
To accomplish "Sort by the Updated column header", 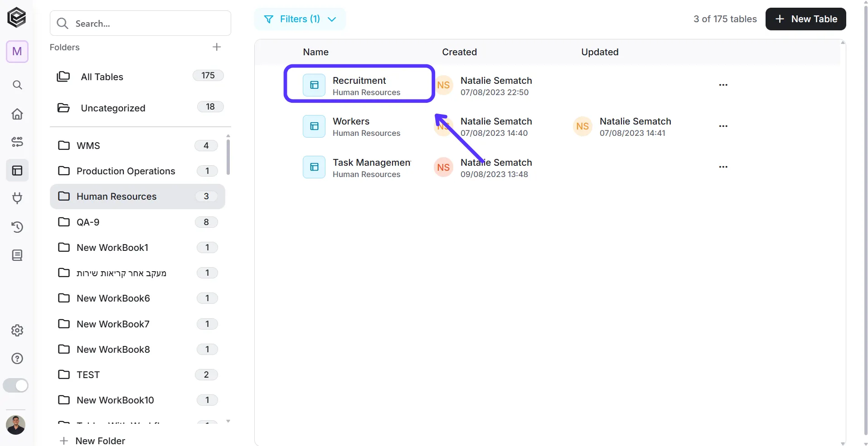I will pos(600,52).
